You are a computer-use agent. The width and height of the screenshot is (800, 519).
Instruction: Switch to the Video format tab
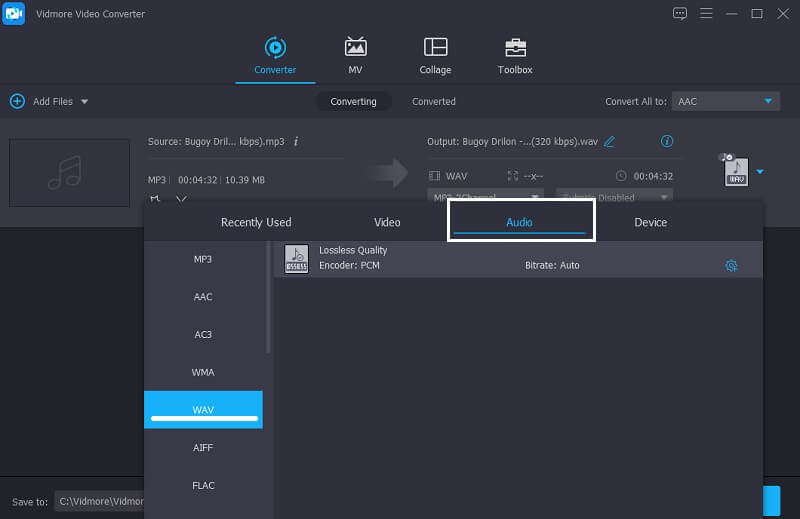(387, 222)
